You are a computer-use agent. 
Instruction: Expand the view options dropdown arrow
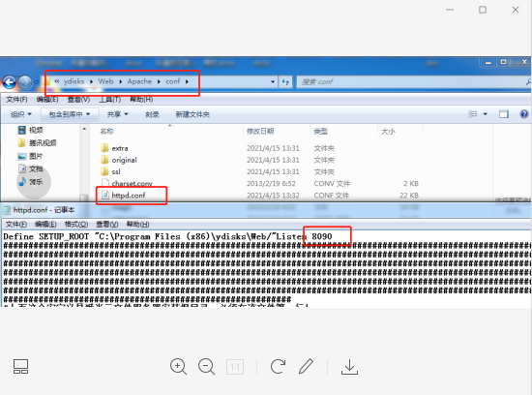(486, 114)
